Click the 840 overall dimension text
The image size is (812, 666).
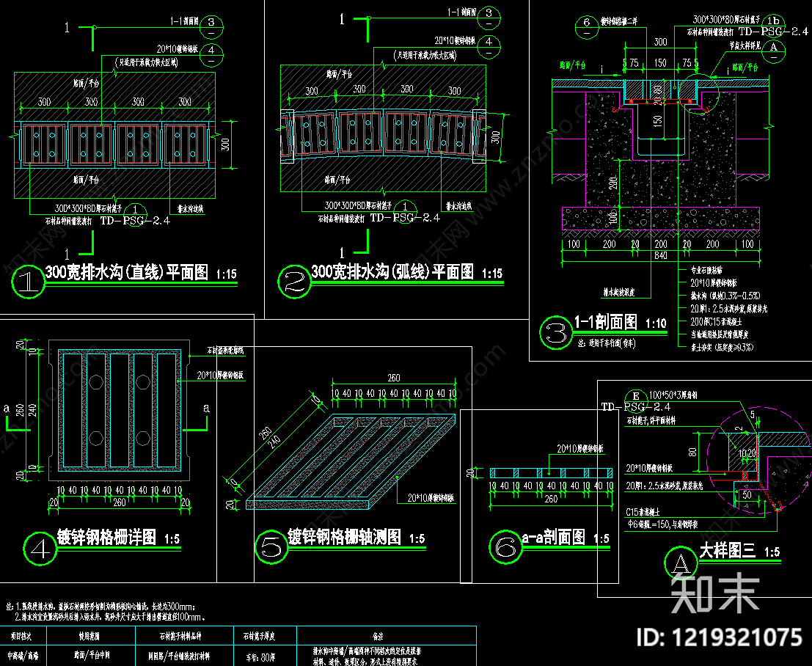661,256
